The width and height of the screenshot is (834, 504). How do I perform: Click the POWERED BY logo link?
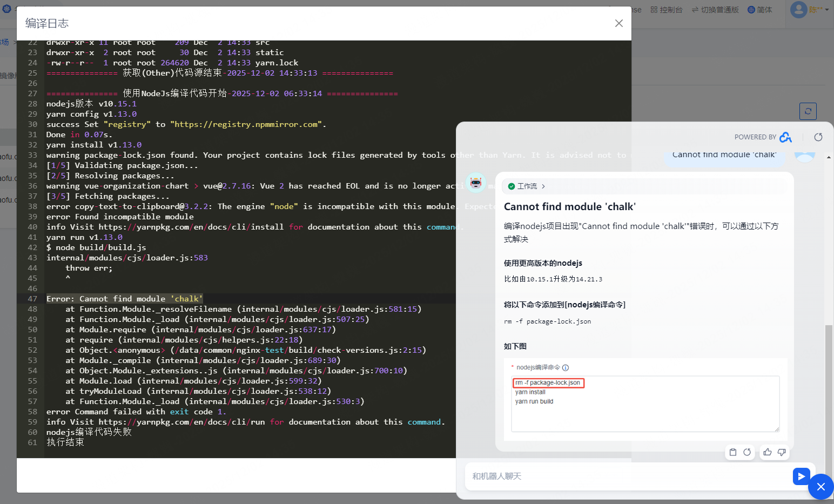[785, 137]
